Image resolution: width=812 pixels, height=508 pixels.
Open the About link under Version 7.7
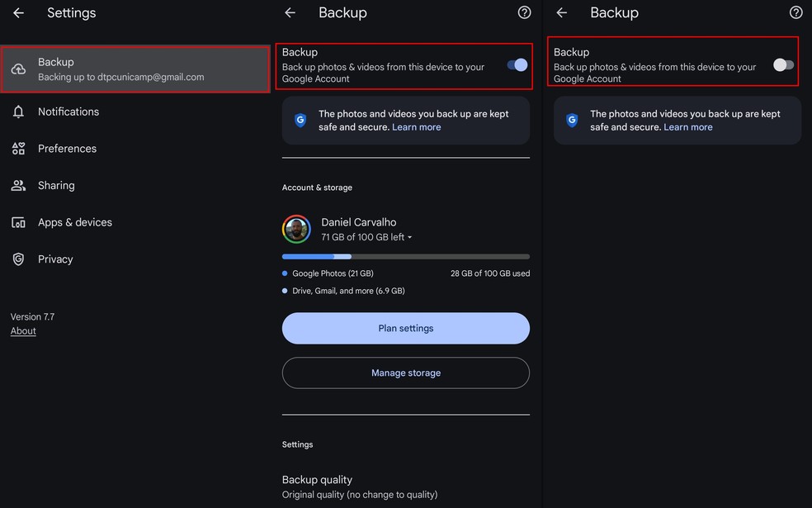point(23,331)
